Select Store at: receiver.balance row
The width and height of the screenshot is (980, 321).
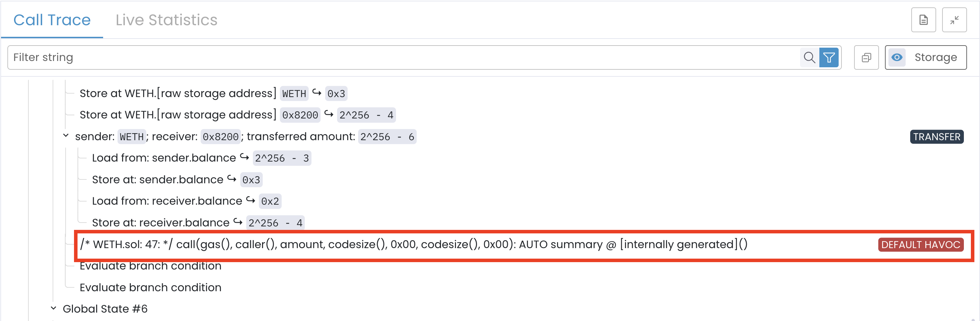point(161,223)
